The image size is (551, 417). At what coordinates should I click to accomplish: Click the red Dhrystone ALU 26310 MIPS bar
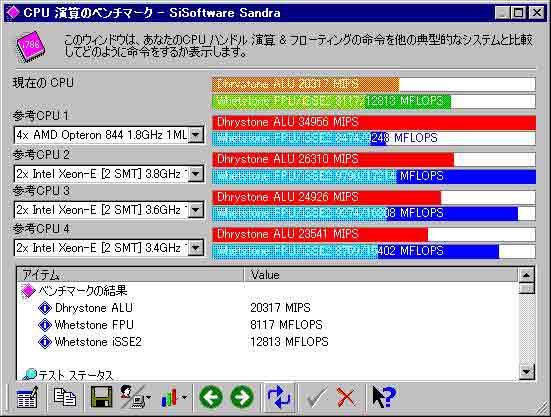point(333,159)
